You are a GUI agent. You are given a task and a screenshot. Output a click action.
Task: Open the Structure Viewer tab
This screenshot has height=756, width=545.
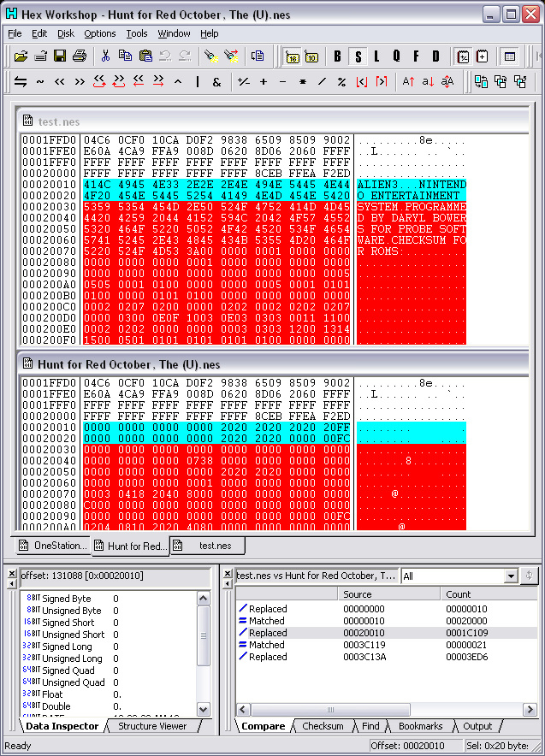(x=152, y=726)
